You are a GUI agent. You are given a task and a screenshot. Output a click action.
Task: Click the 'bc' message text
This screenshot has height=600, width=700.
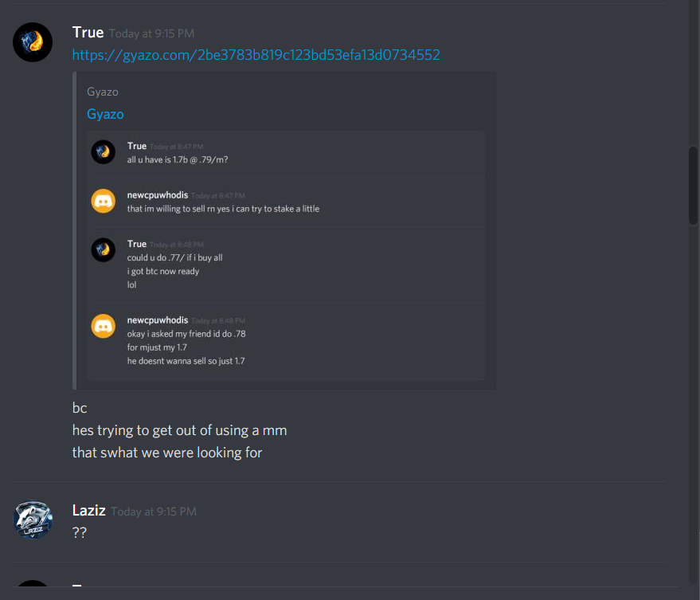(x=80, y=408)
